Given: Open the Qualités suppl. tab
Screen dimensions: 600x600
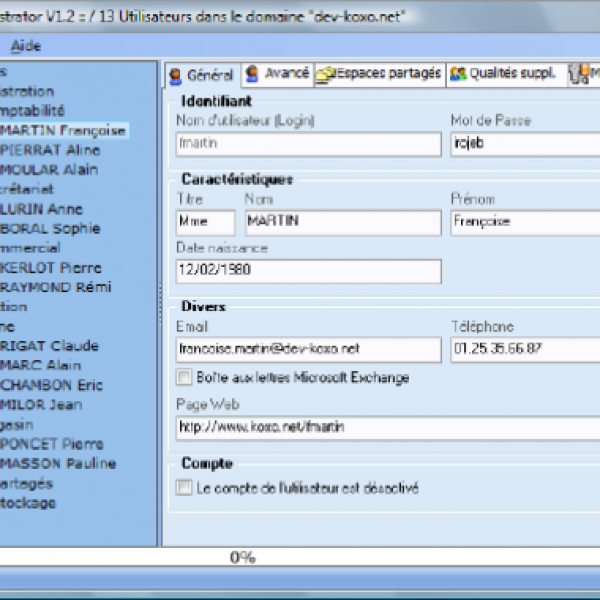Looking at the screenshot, I should tap(505, 74).
